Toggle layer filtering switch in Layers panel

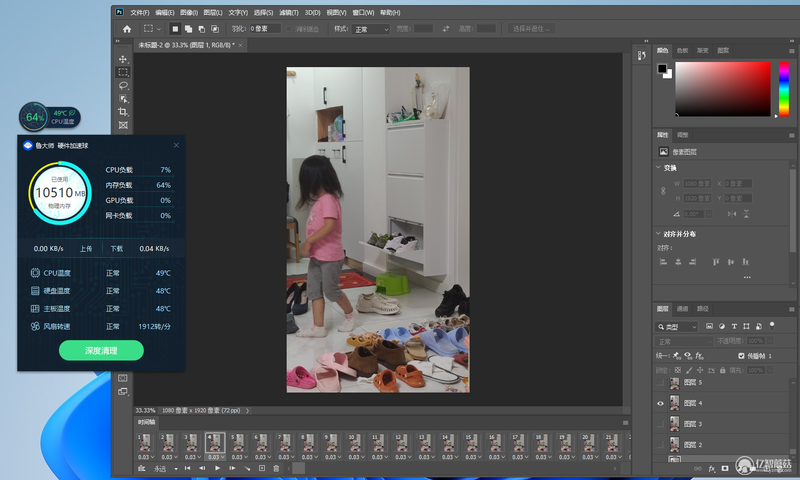click(772, 325)
